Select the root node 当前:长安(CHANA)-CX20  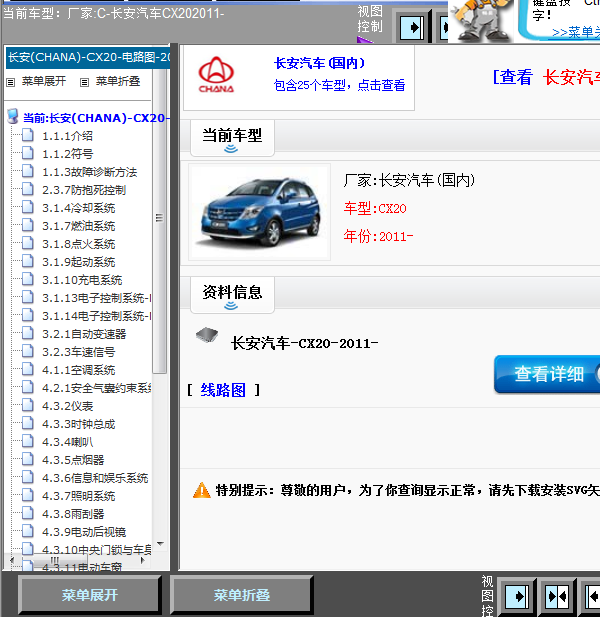[96, 118]
